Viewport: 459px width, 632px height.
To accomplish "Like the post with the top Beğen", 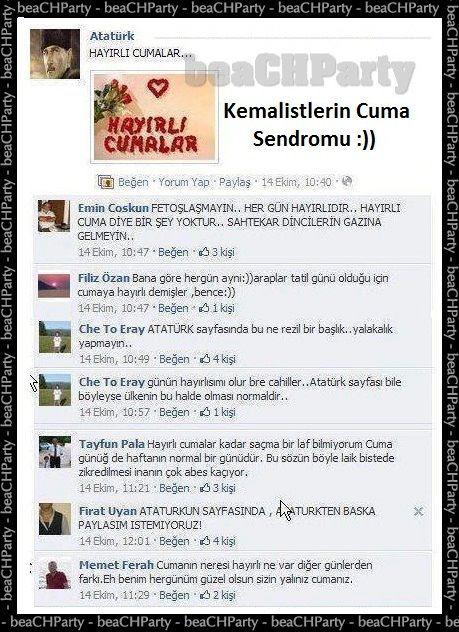I will (x=133, y=182).
